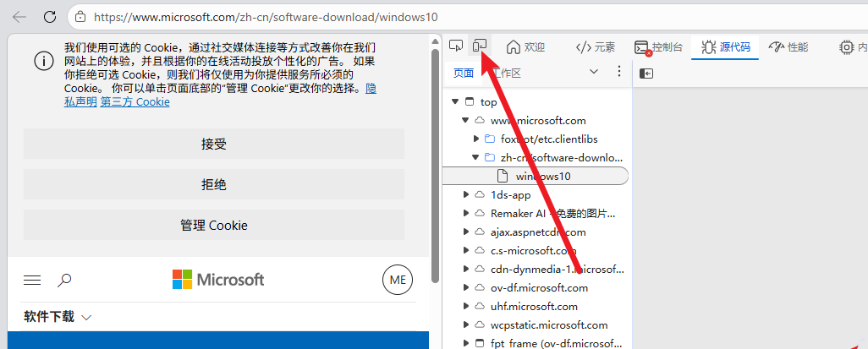
Task: Collapse the top tree node
Action: point(455,101)
